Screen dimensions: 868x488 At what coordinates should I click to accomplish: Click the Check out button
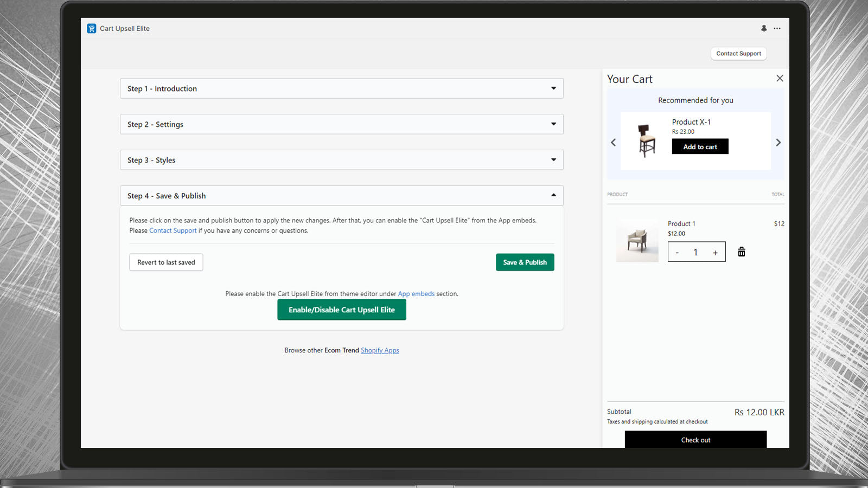point(695,440)
